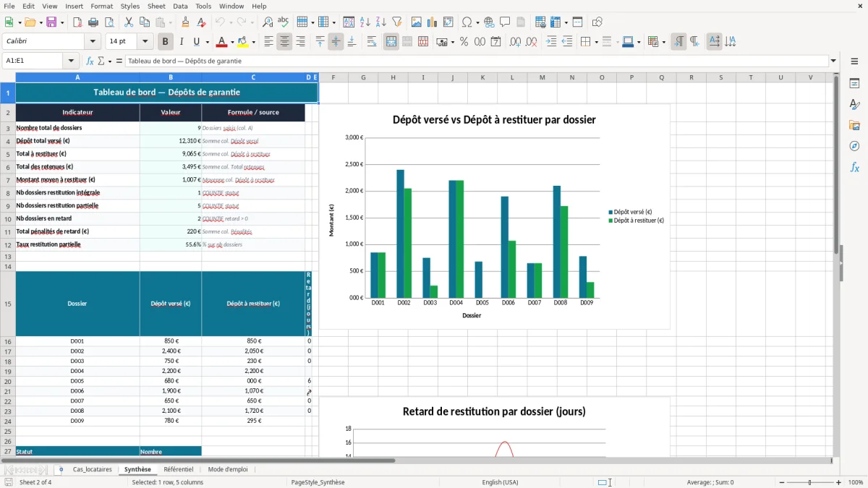This screenshot has width=868, height=488.
Task: Click the Cut scissors icon
Action: coord(128,22)
